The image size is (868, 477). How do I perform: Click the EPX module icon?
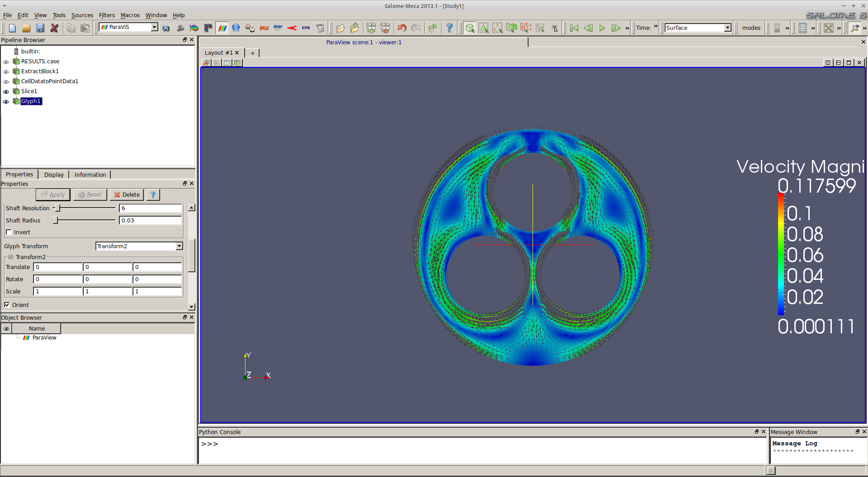(306, 28)
